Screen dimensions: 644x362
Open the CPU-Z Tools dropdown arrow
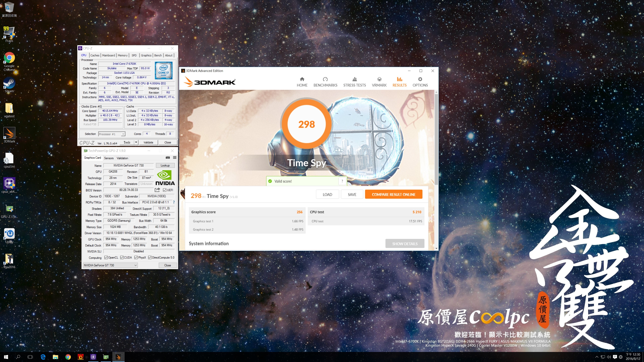click(x=136, y=142)
